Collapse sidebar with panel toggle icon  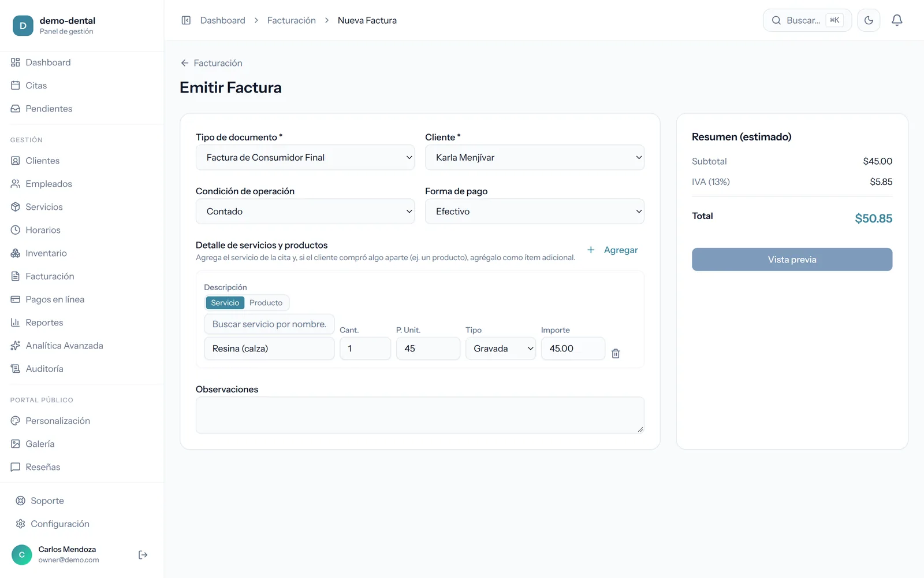186,20
